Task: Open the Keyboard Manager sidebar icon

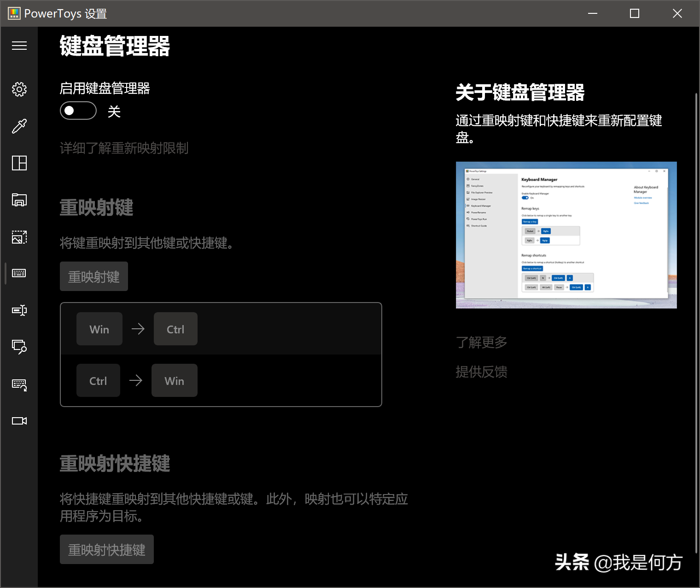Action: click(x=19, y=273)
